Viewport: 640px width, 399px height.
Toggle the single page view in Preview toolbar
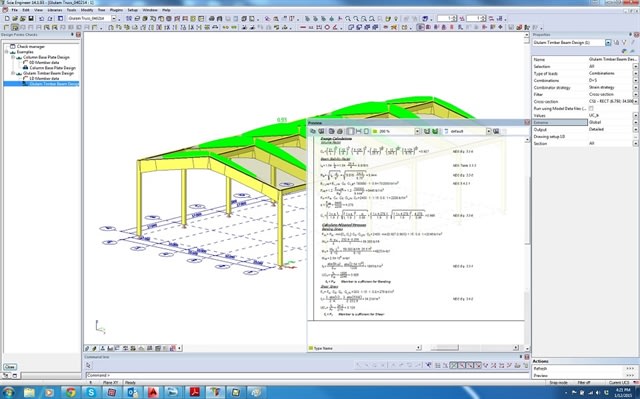350,131
